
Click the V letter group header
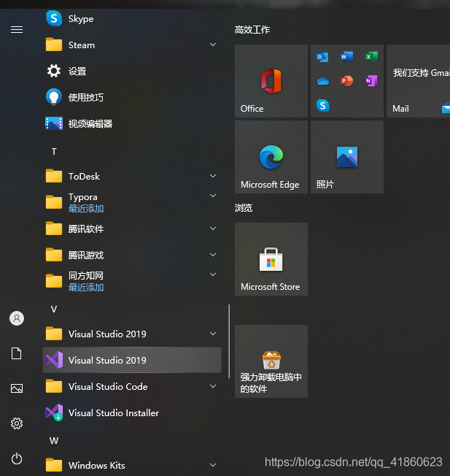click(54, 310)
